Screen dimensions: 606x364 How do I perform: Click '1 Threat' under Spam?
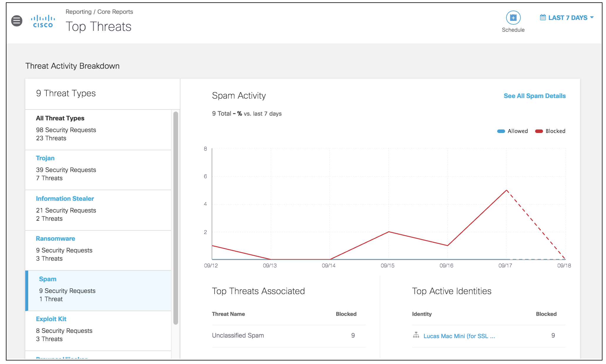click(51, 299)
